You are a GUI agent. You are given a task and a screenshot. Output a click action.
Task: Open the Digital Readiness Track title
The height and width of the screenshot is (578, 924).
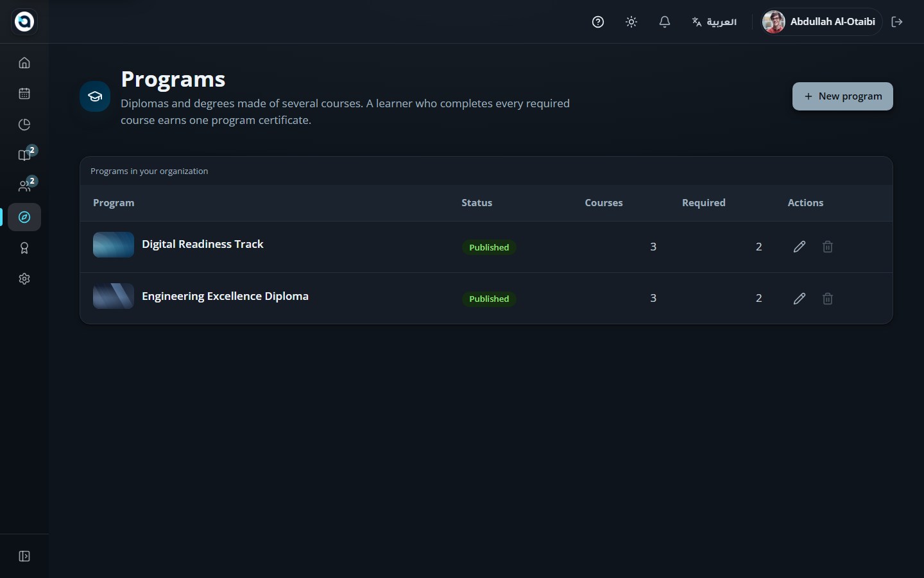click(x=203, y=244)
